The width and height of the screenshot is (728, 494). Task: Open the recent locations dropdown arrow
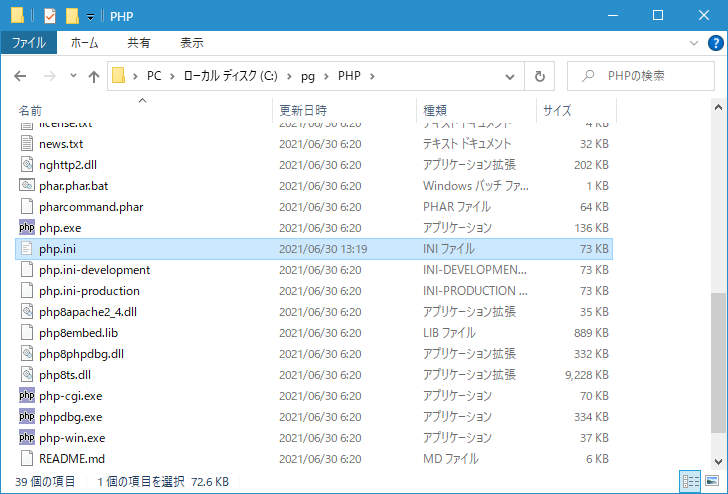73,76
